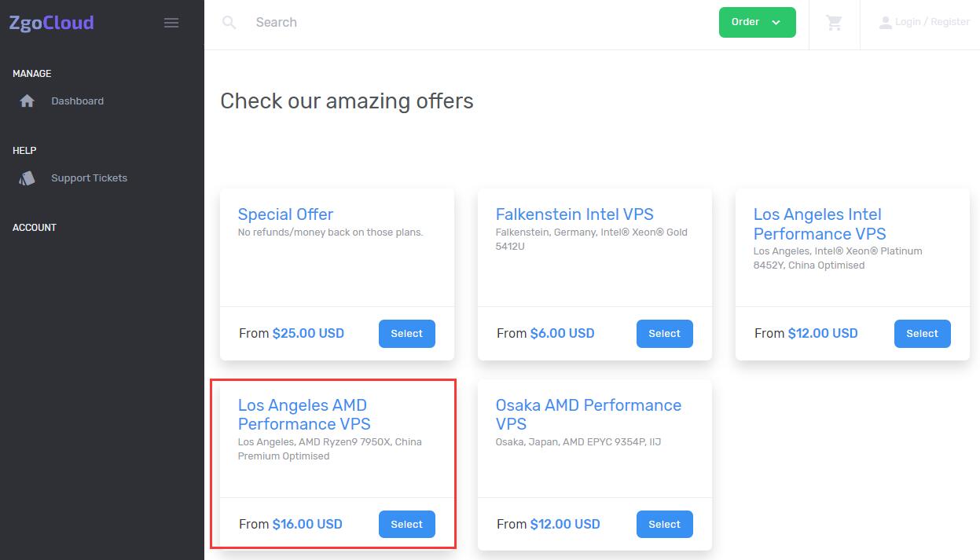Open the Falkenstein Intel VPS title
Screen dimensions: 980x560
click(574, 214)
